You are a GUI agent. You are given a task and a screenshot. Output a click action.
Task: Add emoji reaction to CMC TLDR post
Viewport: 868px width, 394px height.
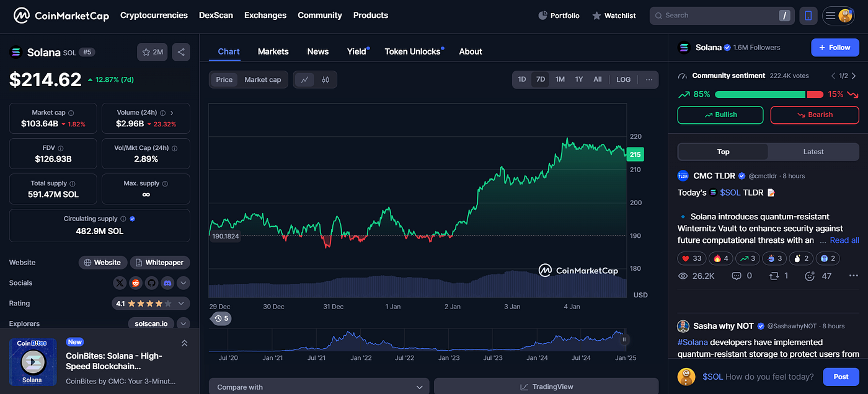809,276
